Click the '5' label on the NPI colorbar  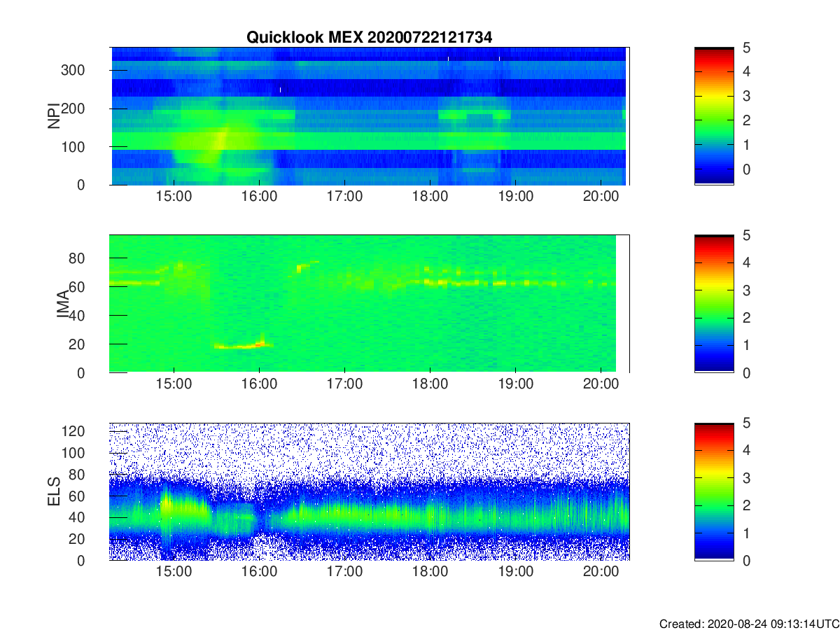click(746, 48)
